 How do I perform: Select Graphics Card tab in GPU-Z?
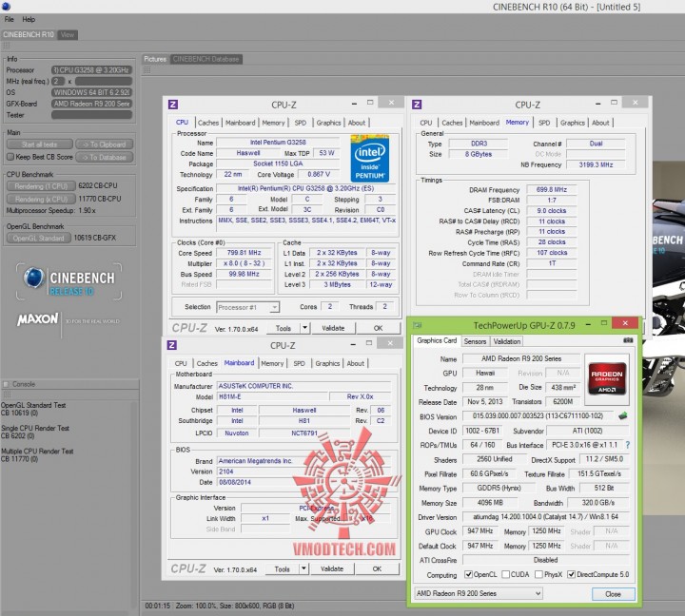pyautogui.click(x=437, y=340)
